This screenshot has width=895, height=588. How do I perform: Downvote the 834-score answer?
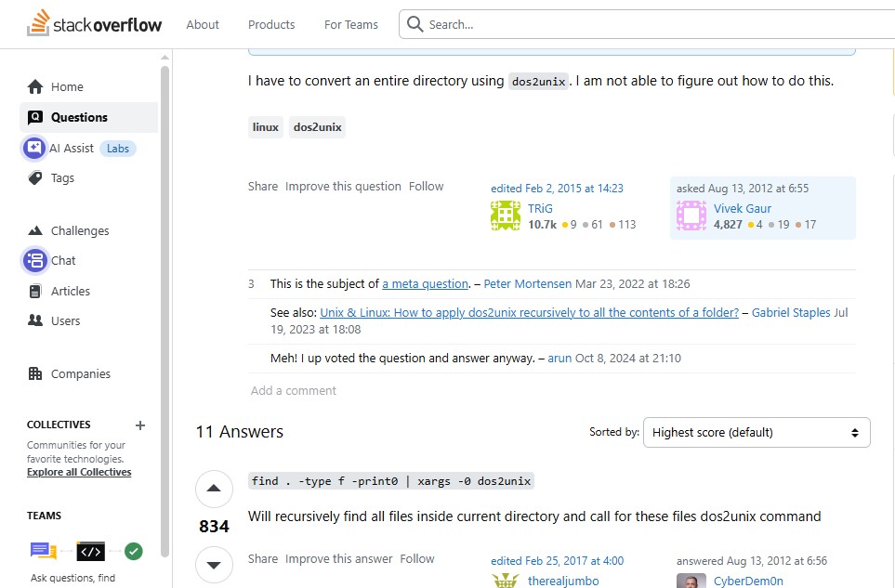coord(214,565)
